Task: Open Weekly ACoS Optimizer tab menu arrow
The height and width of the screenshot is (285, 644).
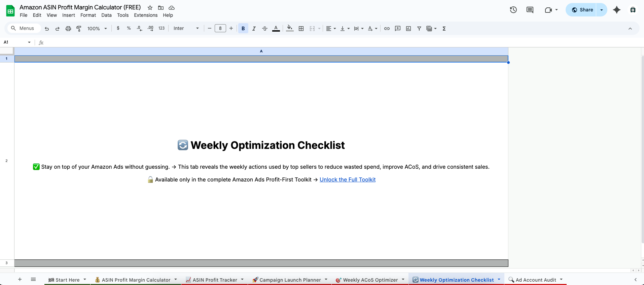Action: coord(403,279)
